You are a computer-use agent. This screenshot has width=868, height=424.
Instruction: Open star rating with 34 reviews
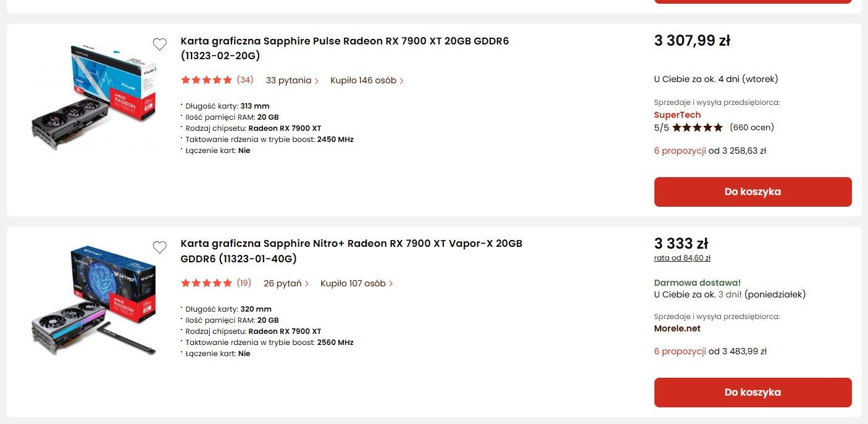(x=217, y=80)
